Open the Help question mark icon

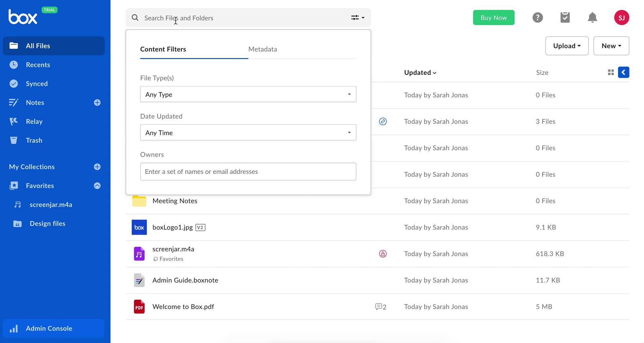tap(538, 17)
